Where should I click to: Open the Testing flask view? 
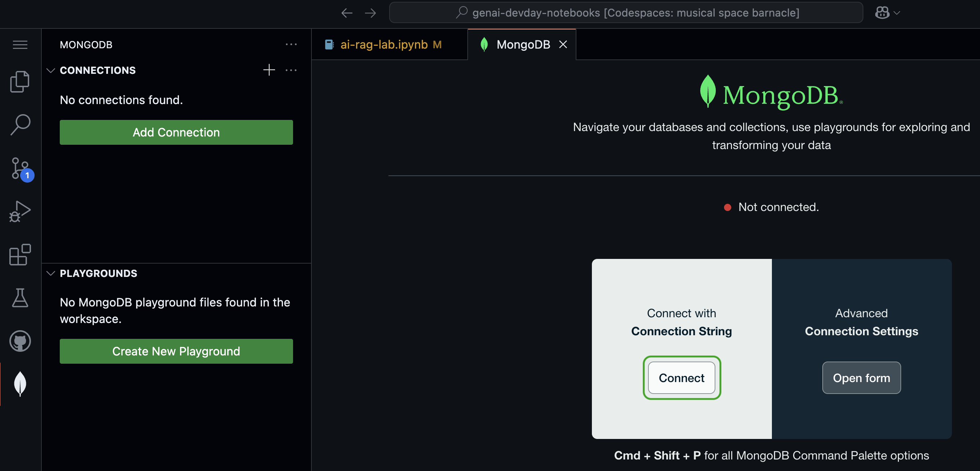point(20,297)
